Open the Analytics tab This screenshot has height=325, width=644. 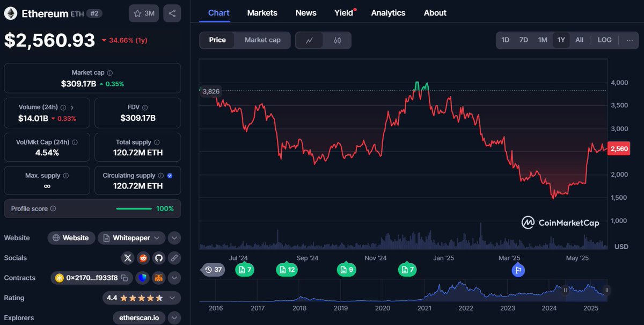click(388, 12)
